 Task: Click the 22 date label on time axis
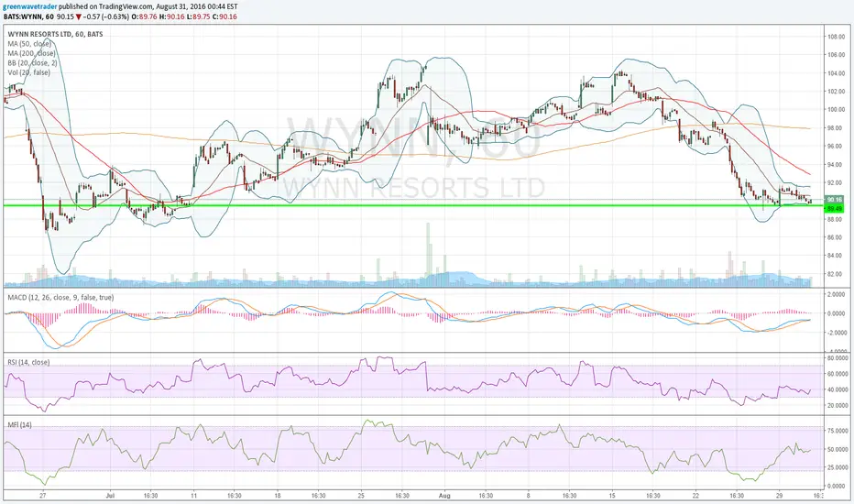point(695,496)
